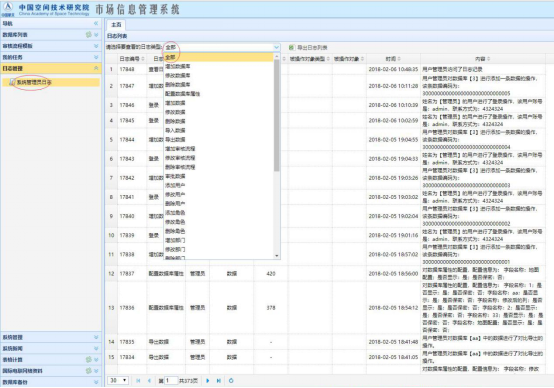Image resolution: width=554 pixels, height=388 pixels.
Task: Go to next page pager icon
Action: click(x=208, y=381)
